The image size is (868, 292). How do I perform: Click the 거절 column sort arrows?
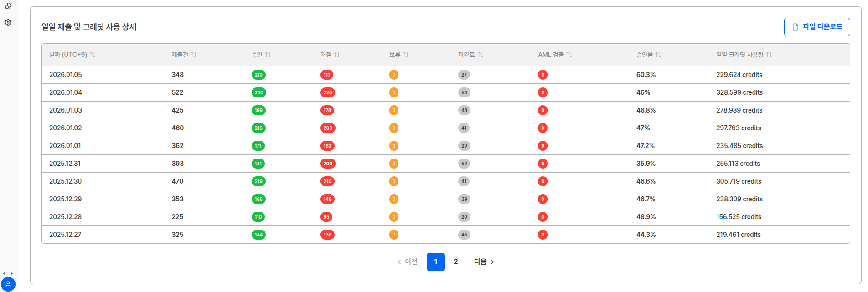pos(337,55)
